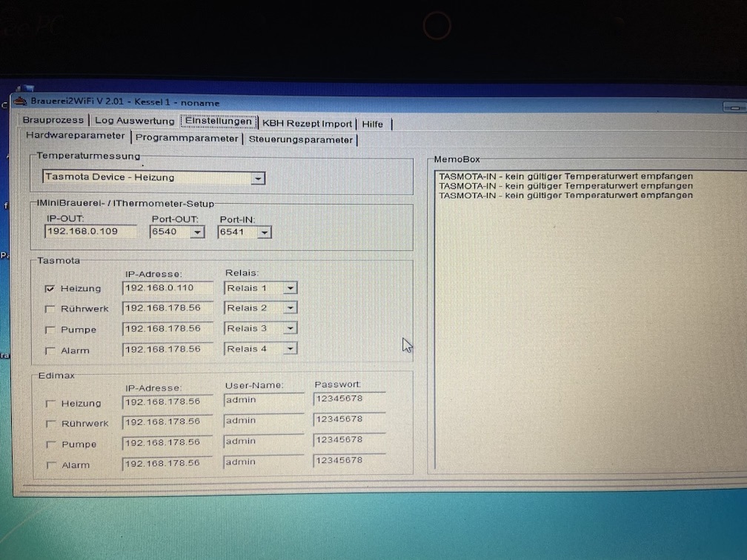Switch to the Brauprozess tab
Image resolution: width=747 pixels, height=560 pixels.
click(53, 121)
